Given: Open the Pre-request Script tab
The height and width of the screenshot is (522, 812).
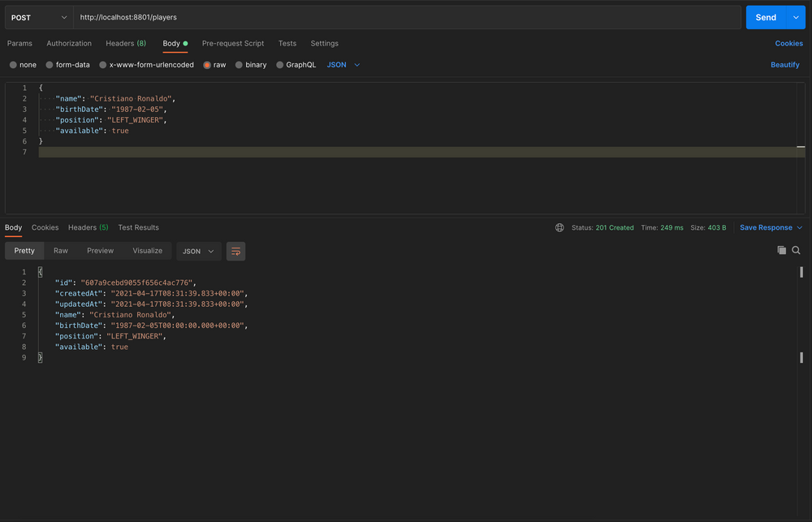Looking at the screenshot, I should [x=233, y=43].
